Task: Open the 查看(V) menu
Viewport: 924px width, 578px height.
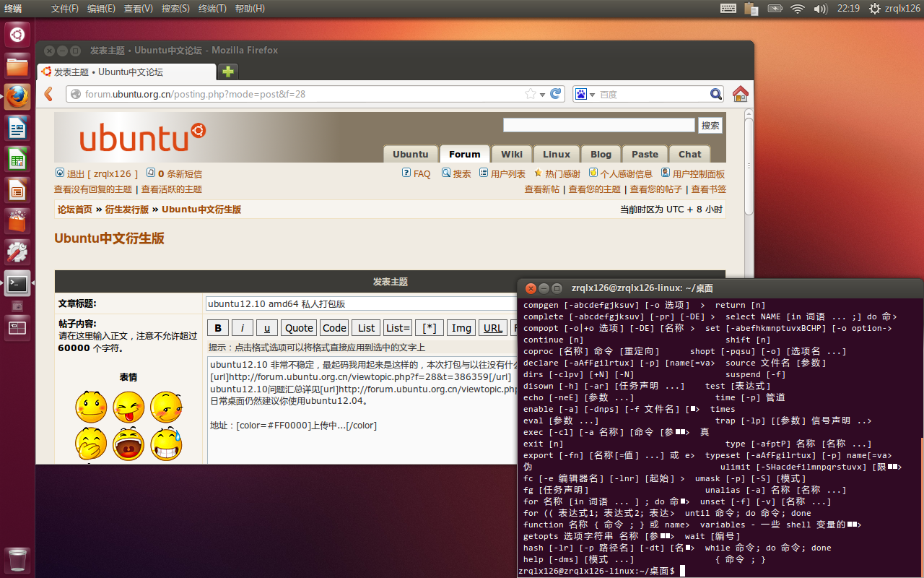Action: pyautogui.click(x=139, y=9)
